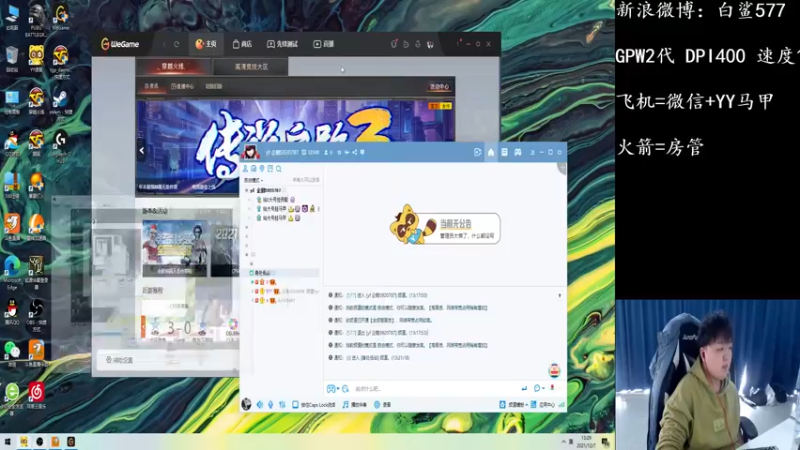The image size is (800, 450).
Task: Click the red microphone icon in chat bar
Action: pyautogui.click(x=553, y=388)
